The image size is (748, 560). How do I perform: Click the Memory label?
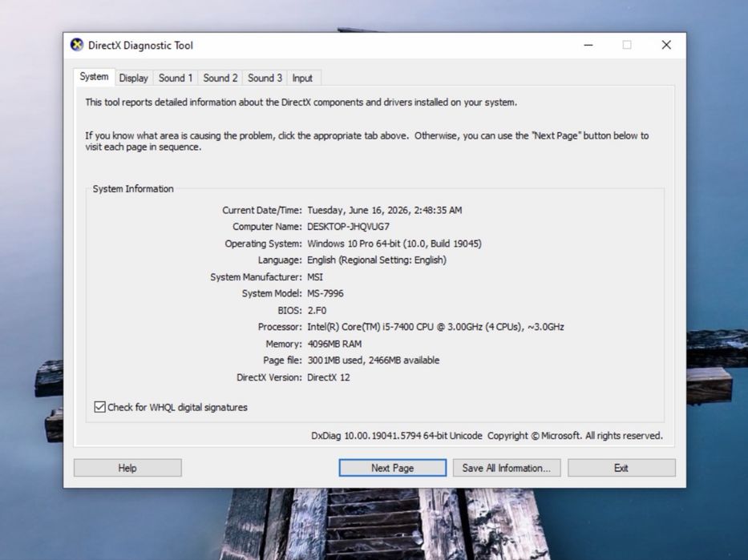click(284, 344)
